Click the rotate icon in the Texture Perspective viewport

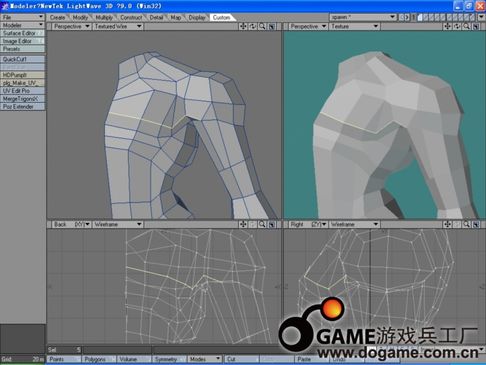point(457,26)
